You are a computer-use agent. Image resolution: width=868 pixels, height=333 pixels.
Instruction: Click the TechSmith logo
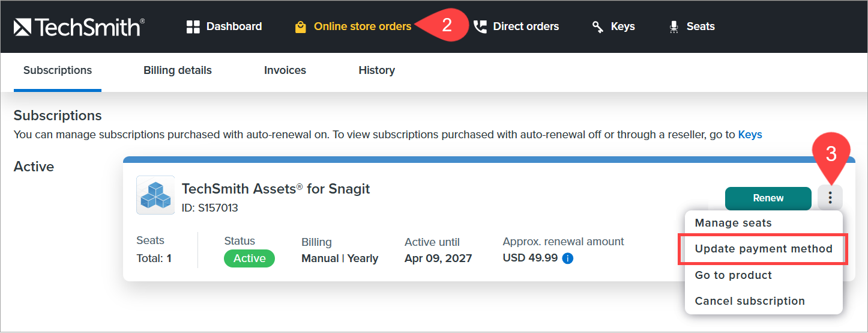(x=79, y=26)
